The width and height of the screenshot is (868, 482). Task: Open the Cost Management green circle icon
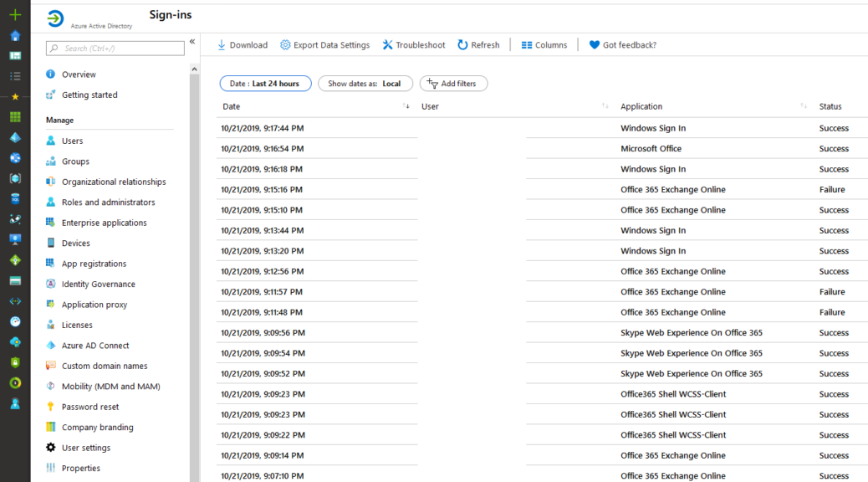point(15,382)
